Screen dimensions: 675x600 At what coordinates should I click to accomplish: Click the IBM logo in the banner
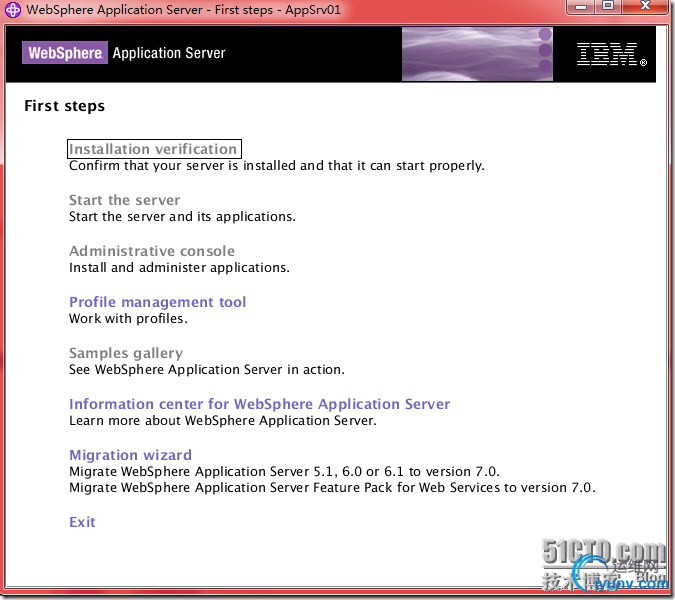(611, 54)
